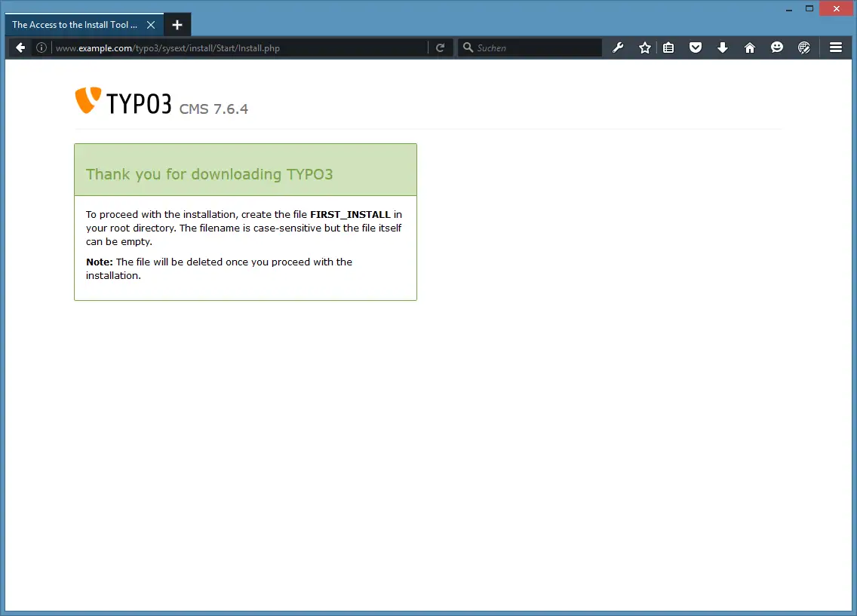
Task: Click the globe icon in the toolbar
Action: [804, 48]
